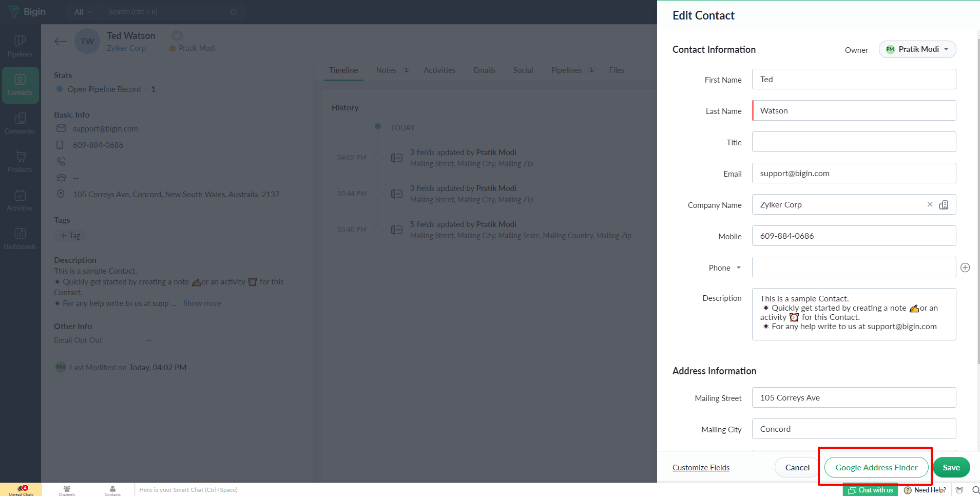Image resolution: width=980 pixels, height=496 pixels.
Task: Open Channels in the bottom bar
Action: pos(67,490)
